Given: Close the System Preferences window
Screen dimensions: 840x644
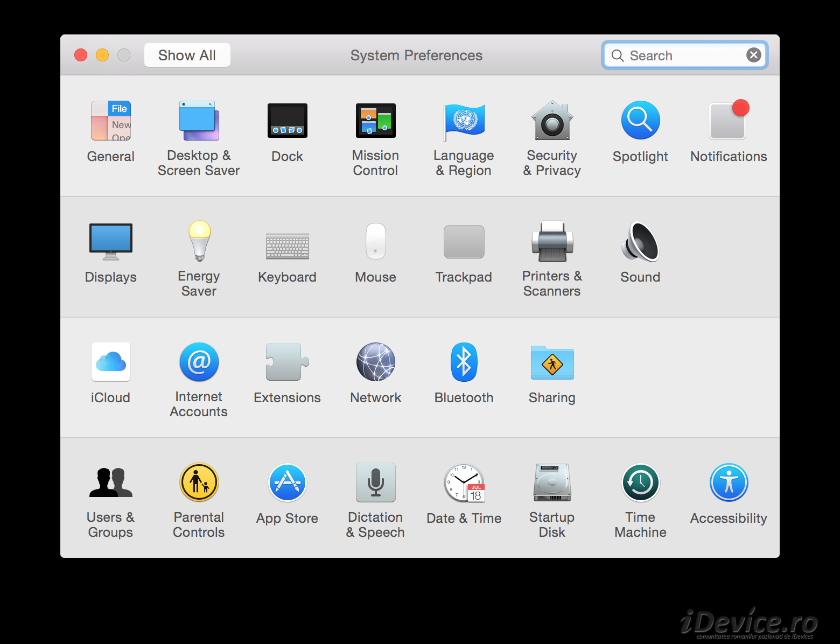Looking at the screenshot, I should [x=81, y=55].
